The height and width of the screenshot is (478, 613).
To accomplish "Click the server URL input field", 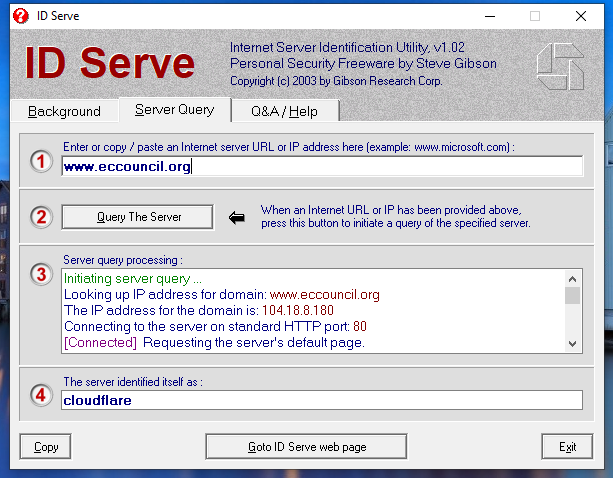I will pos(322,166).
